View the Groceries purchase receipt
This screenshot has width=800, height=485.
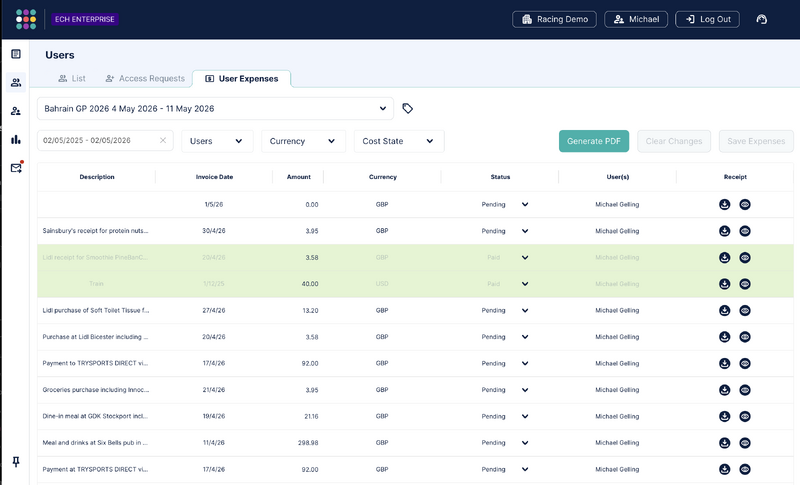(745, 390)
